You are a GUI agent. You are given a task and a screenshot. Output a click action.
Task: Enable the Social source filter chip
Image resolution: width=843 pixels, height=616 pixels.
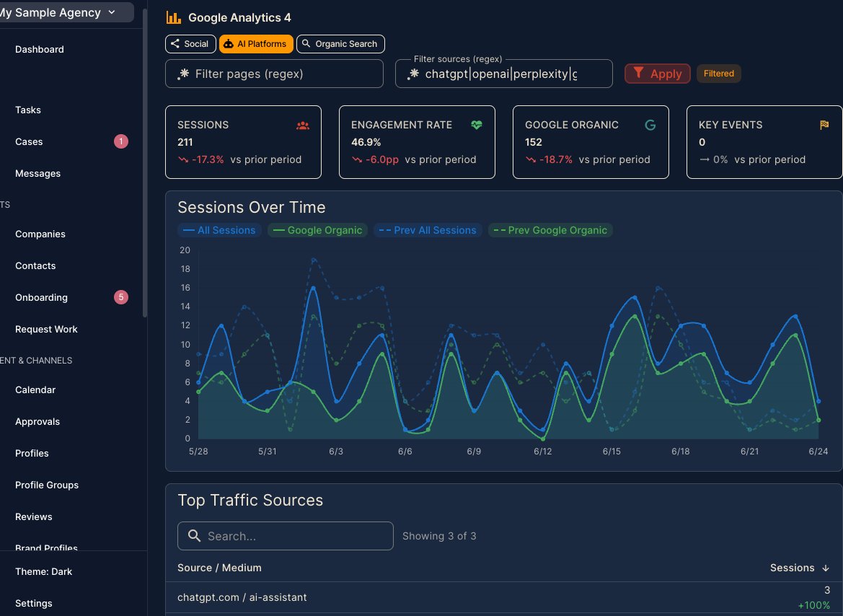coord(190,43)
